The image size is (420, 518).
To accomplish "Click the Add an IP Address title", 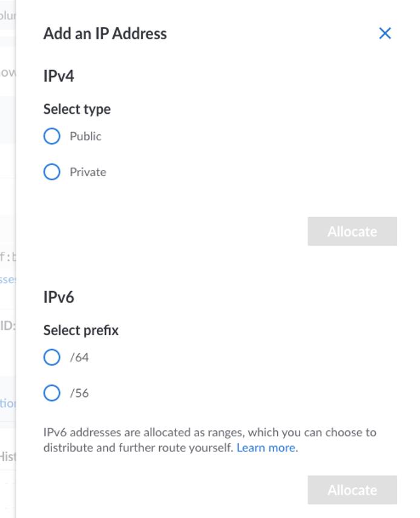I will 105,34.
